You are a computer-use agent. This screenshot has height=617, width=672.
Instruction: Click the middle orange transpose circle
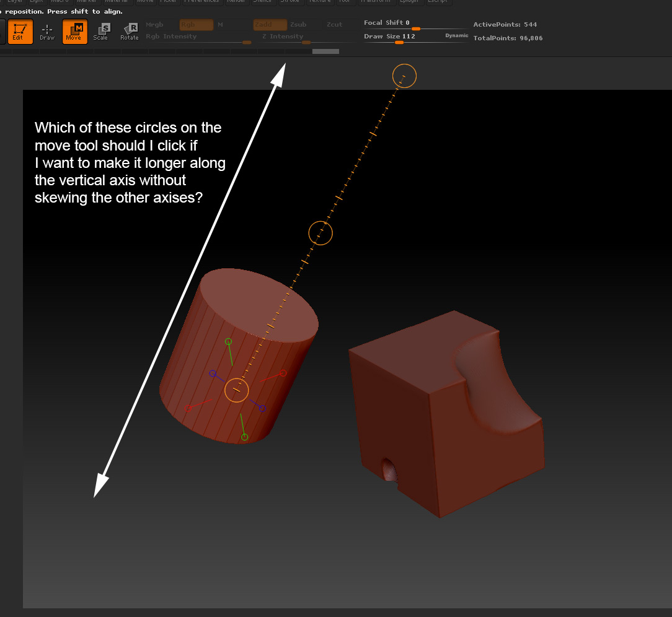[321, 233]
